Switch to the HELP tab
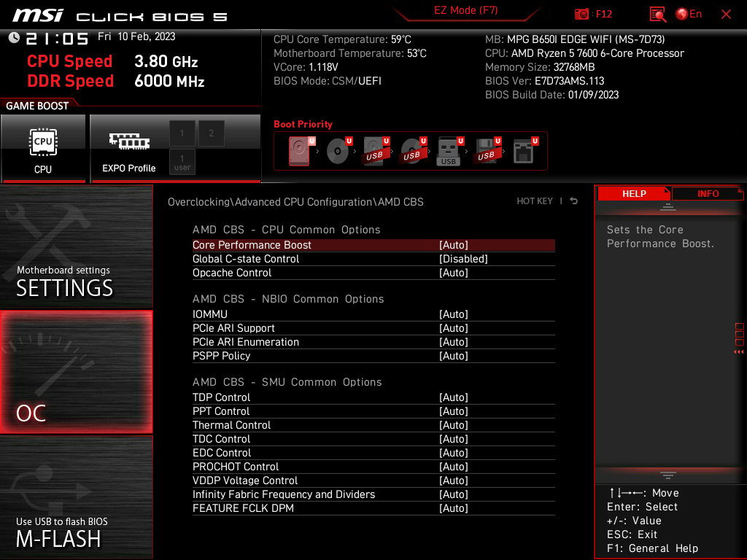 [x=634, y=194]
